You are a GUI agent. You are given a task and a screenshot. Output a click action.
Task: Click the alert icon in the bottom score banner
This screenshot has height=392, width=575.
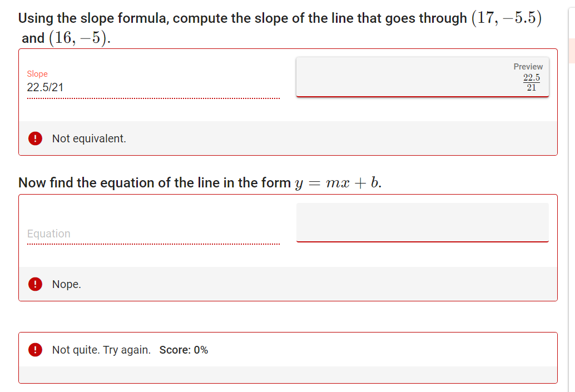click(x=35, y=350)
